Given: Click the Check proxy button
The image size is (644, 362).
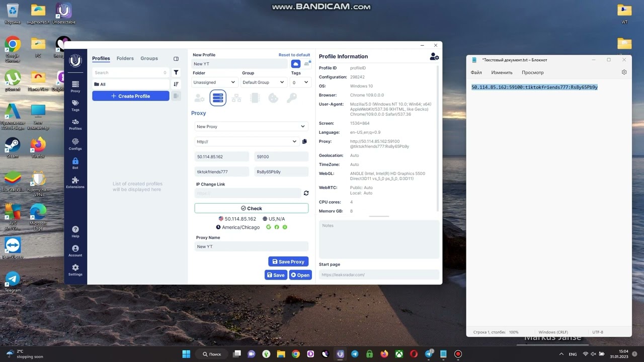Looking at the screenshot, I should [x=251, y=208].
